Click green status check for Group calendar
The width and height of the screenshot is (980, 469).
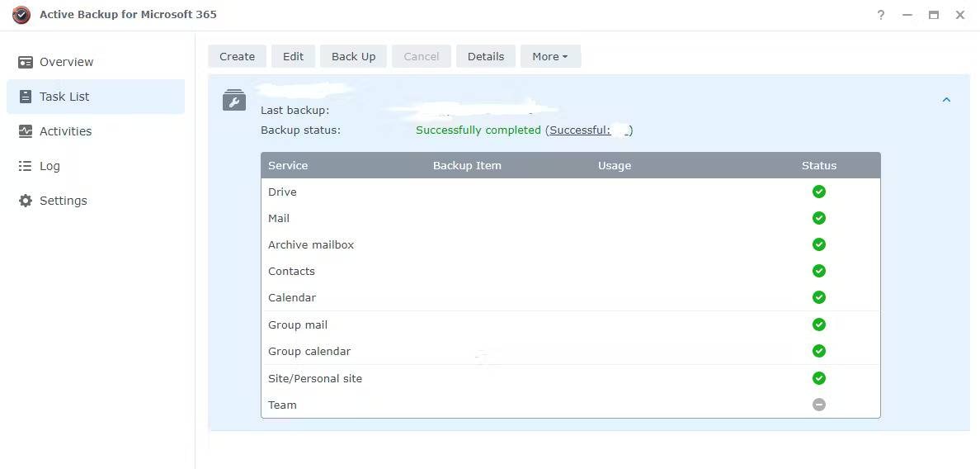coord(819,351)
